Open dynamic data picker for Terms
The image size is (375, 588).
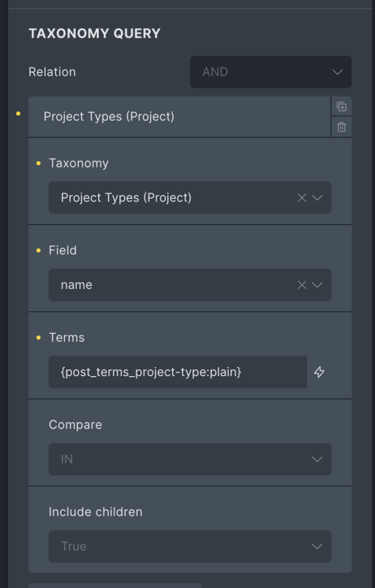(319, 372)
